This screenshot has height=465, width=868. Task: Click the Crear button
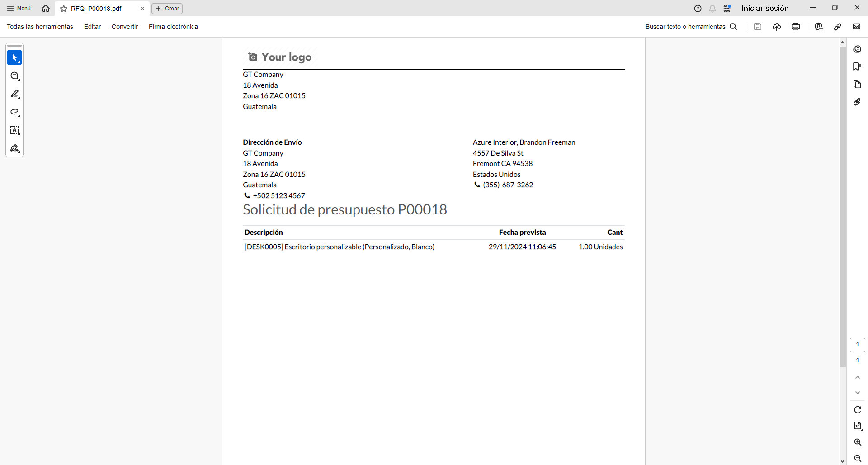point(167,9)
